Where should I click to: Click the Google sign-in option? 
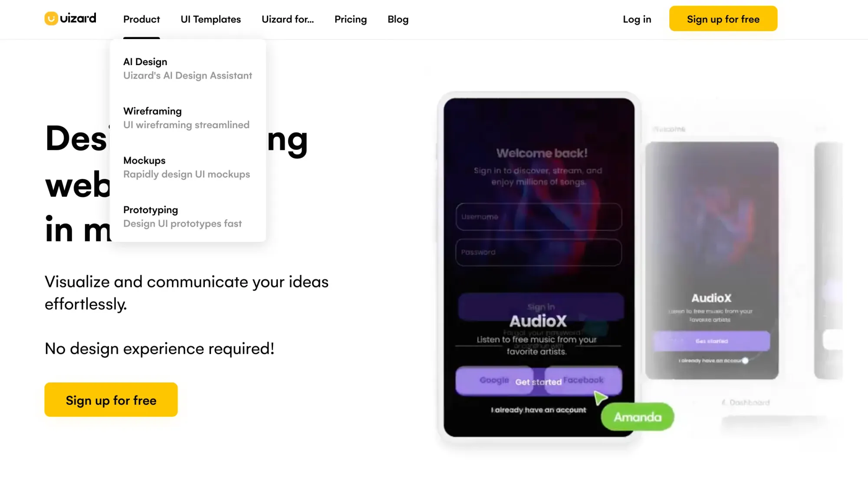coord(495,380)
